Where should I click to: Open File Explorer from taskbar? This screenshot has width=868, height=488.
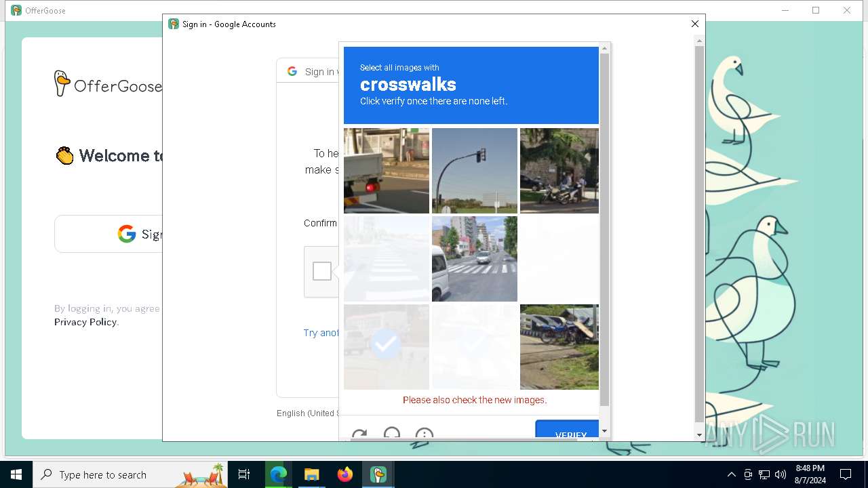311,474
